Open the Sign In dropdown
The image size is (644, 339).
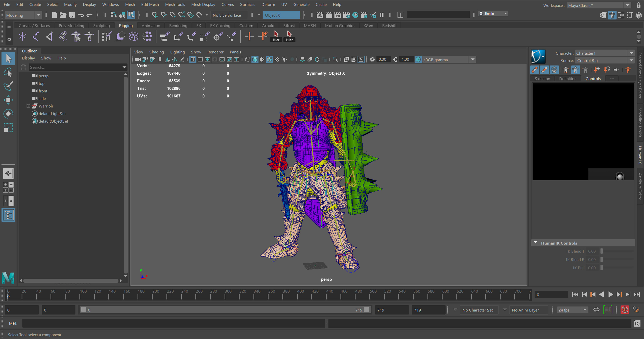pos(492,13)
